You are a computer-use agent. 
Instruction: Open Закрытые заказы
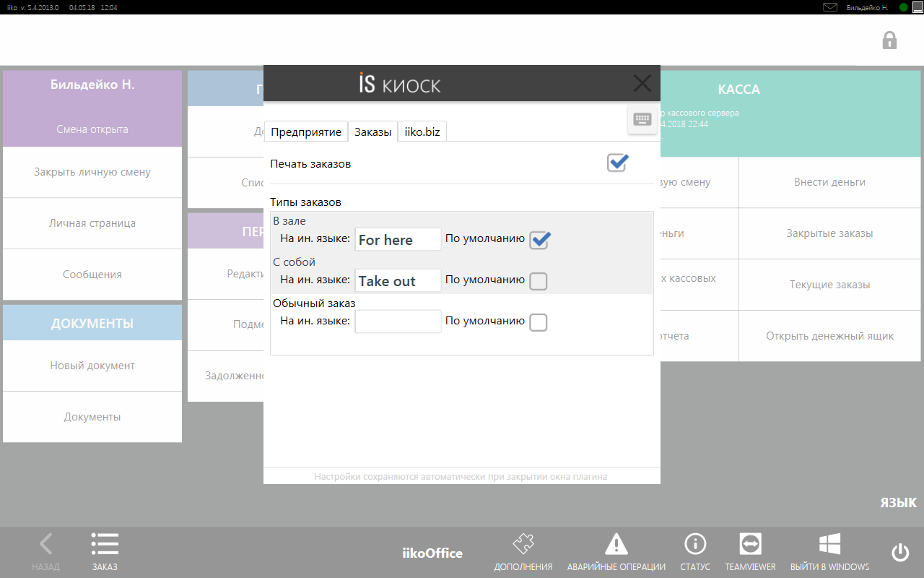pyautogui.click(x=829, y=233)
